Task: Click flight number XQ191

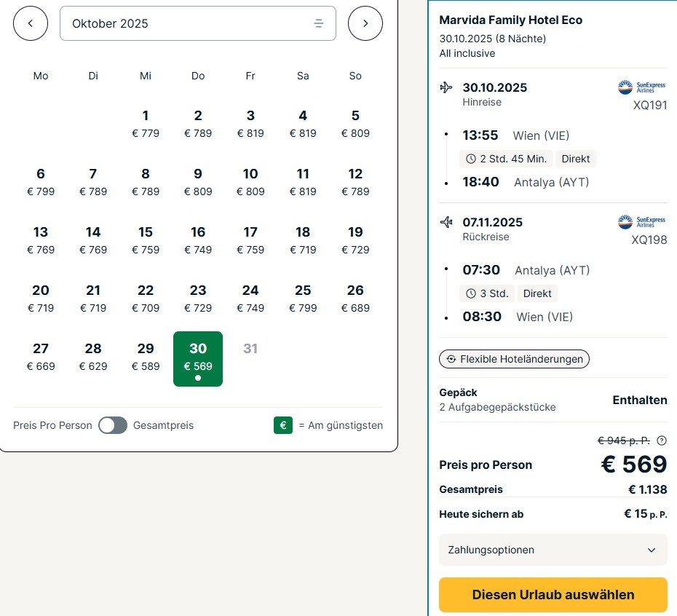Action: point(650,105)
